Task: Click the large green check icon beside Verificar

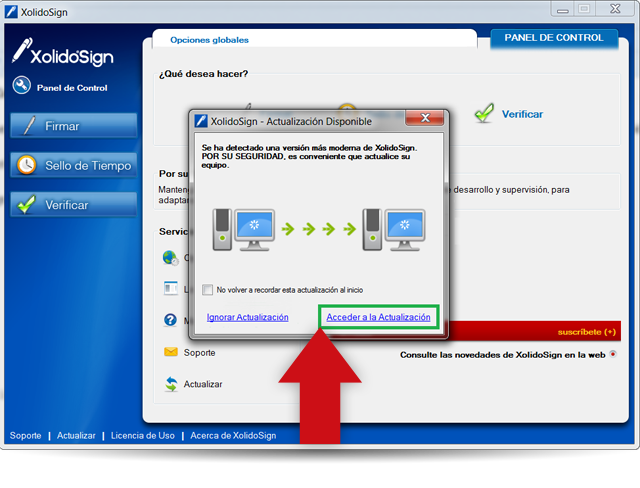Action: (x=484, y=113)
